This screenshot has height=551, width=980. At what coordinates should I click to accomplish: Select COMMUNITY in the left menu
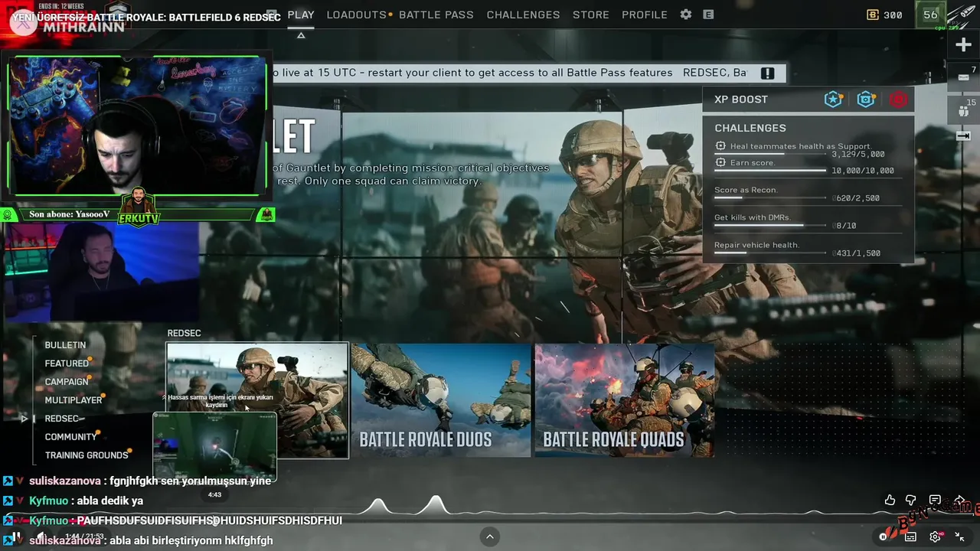click(70, 437)
